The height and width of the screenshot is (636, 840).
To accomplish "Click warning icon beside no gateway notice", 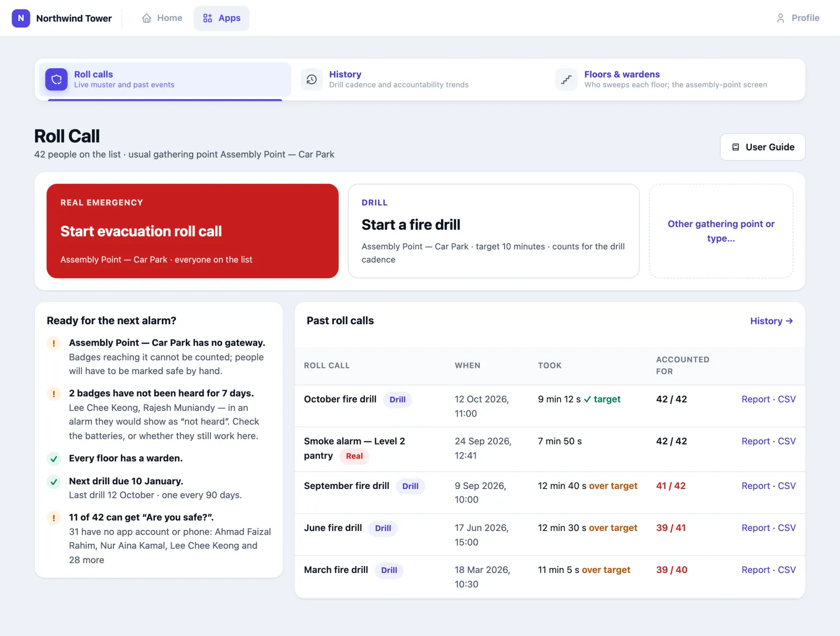I will tap(54, 343).
